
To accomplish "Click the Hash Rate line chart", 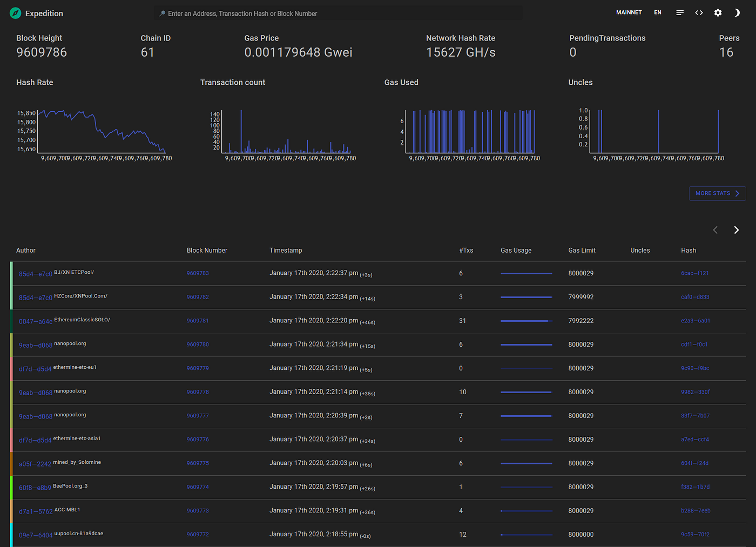I will tap(102, 131).
